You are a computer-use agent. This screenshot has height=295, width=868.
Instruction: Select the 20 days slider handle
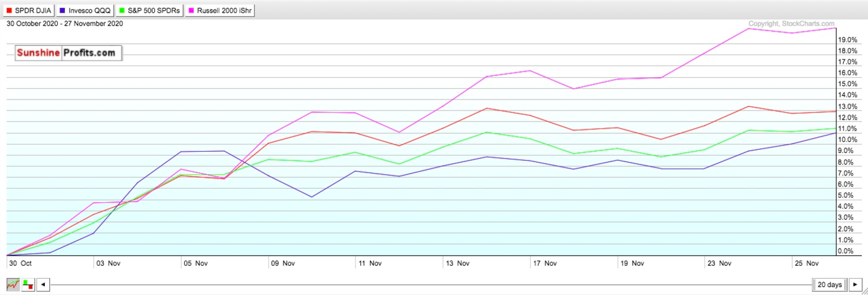point(829,284)
